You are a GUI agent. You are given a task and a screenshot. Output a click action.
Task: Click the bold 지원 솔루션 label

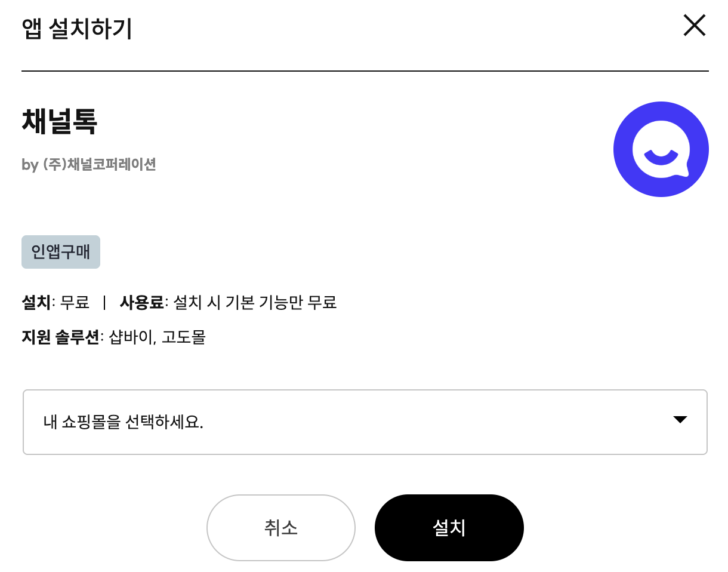pos(60,337)
